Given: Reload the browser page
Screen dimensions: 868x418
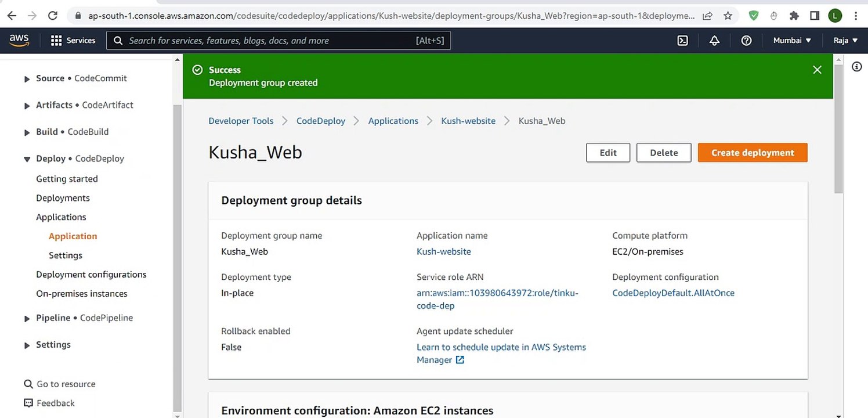Looking at the screenshot, I should pos(52,16).
